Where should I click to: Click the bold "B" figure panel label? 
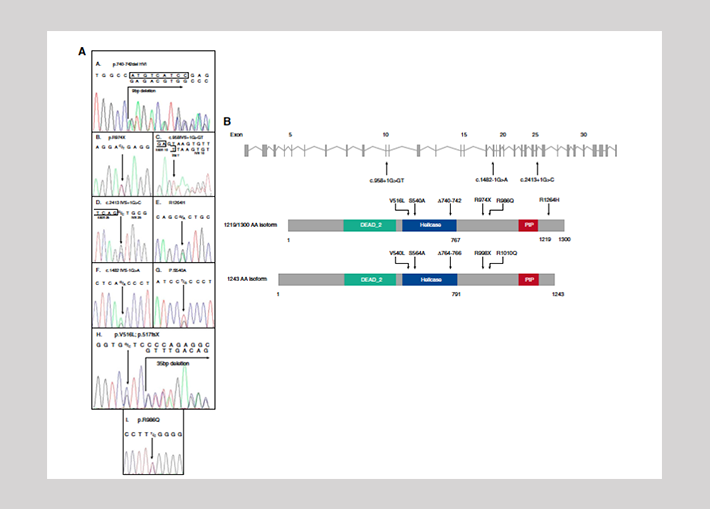[227, 119]
